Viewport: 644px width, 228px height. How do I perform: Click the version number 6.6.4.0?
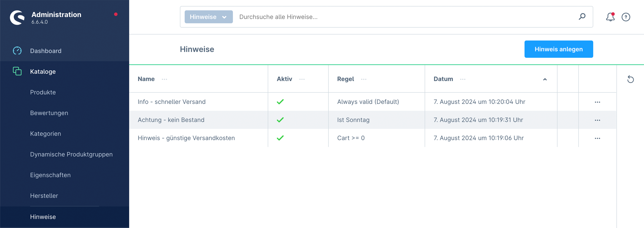pyautogui.click(x=39, y=22)
